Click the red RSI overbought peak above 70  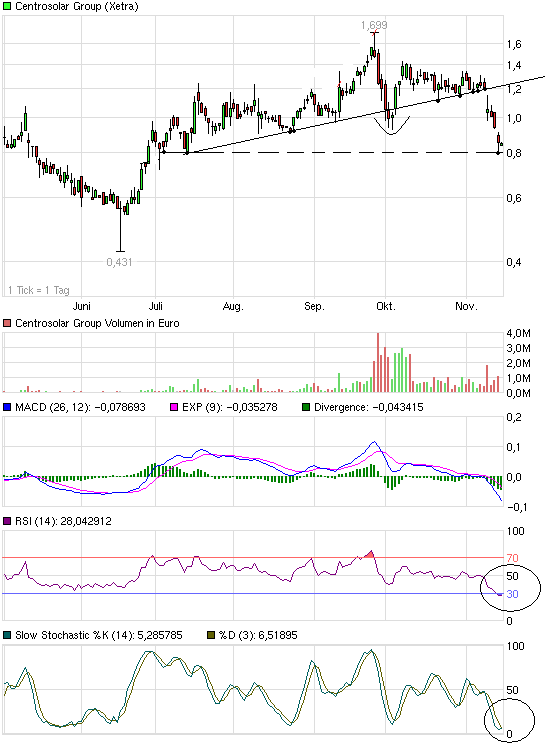click(x=369, y=554)
